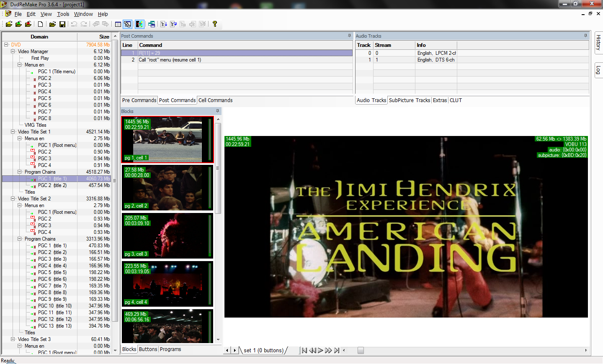Select PGC 13 (title 13) in tree
603x364 pixels.
pyautogui.click(x=55, y=326)
